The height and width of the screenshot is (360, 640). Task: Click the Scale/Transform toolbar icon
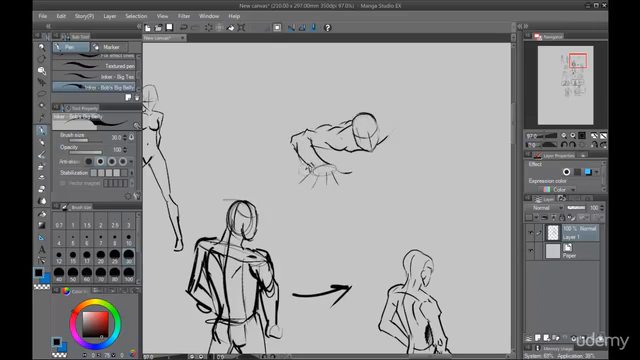242,28
